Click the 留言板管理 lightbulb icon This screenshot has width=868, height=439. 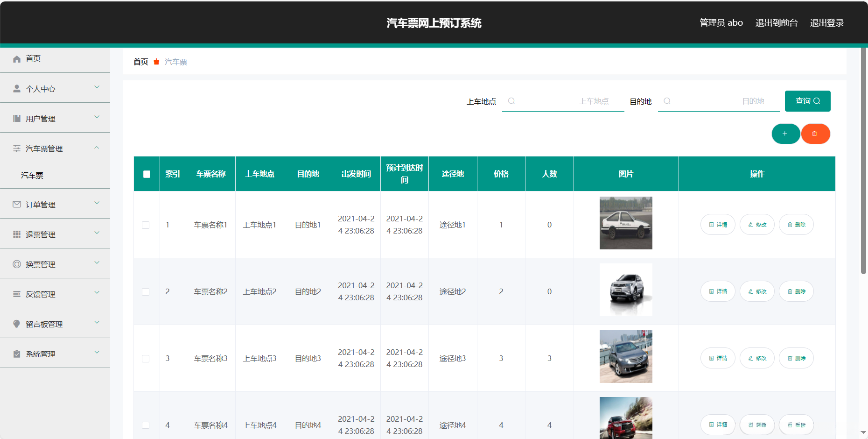tap(17, 324)
